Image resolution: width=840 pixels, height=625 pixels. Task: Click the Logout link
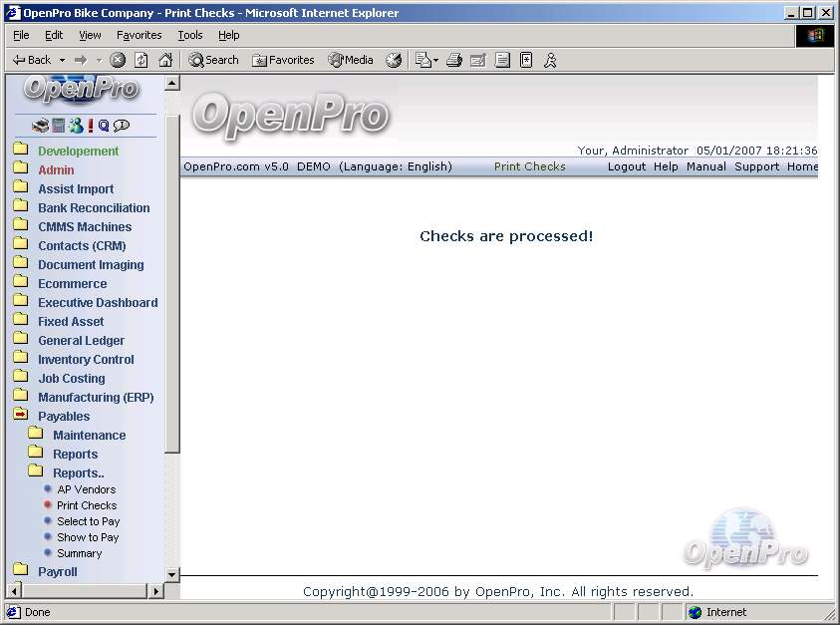pyautogui.click(x=627, y=166)
